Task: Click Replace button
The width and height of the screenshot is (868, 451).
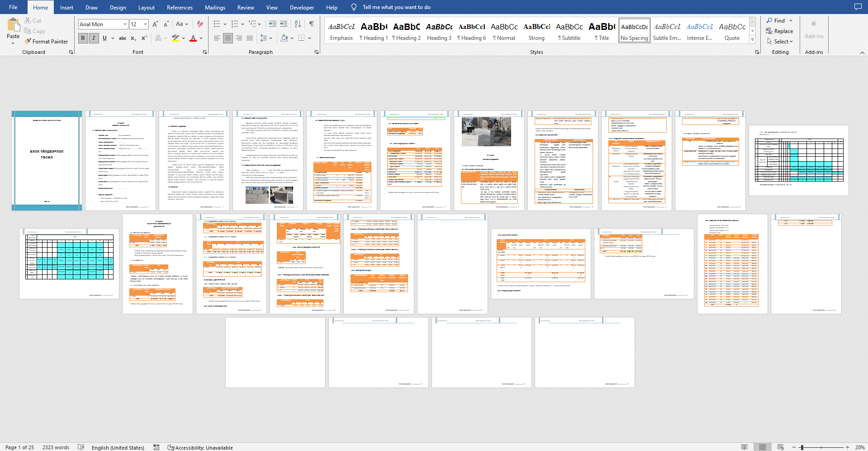Action: click(779, 31)
